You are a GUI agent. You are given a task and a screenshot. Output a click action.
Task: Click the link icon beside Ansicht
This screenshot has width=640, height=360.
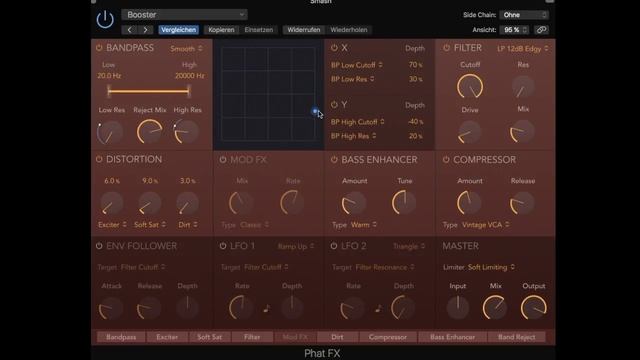click(x=541, y=30)
